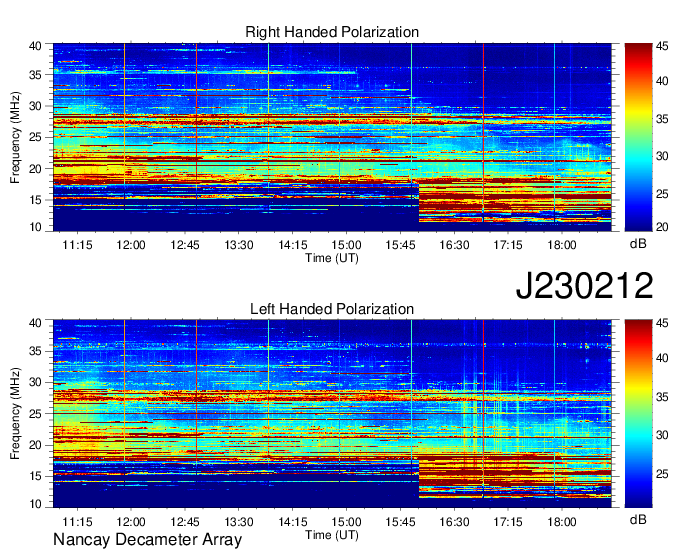Click "Frequency (MHz)" label of Left Handed plot
The height and width of the screenshot is (552, 680).
[15, 414]
